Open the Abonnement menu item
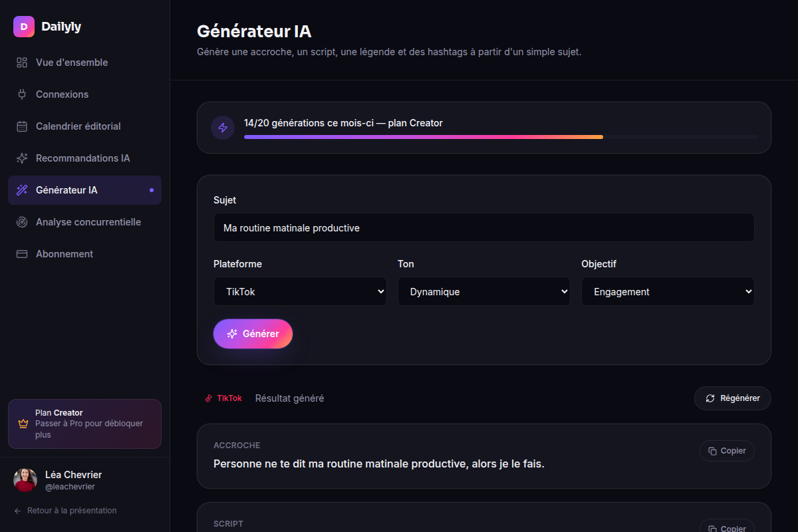This screenshot has width=798, height=532. (x=84, y=254)
